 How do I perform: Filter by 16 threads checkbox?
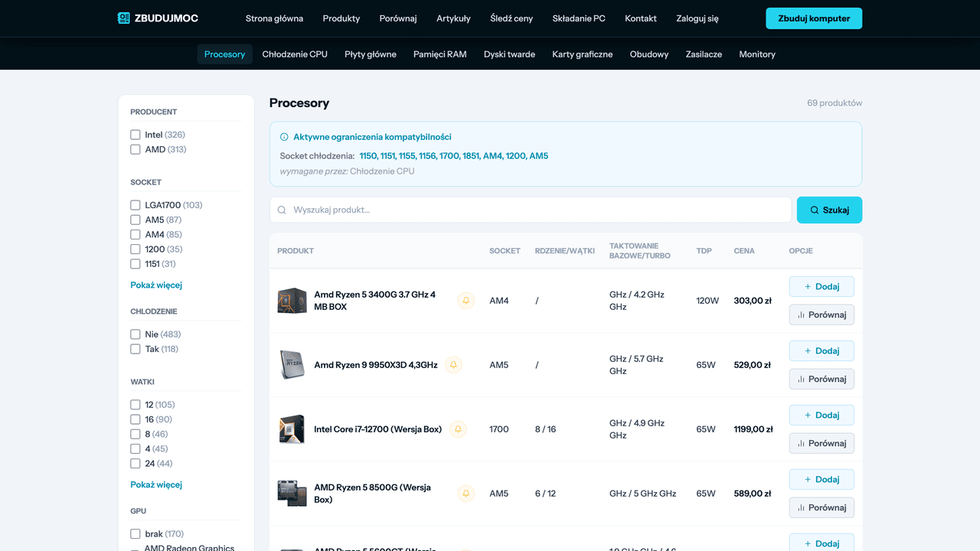pos(136,419)
